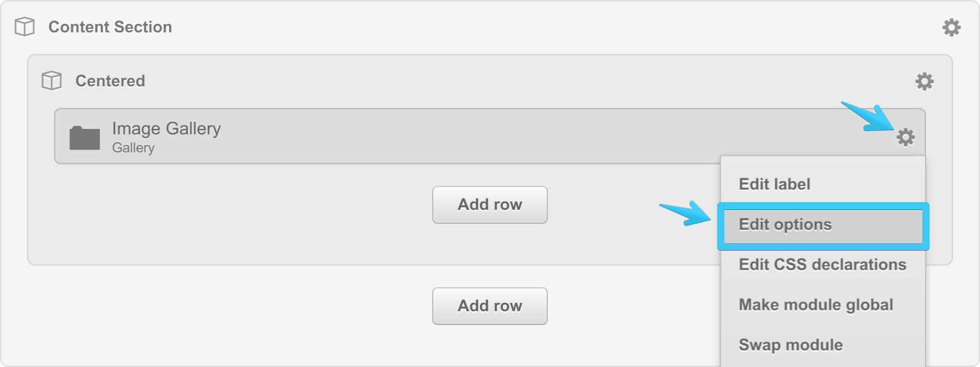Screen dimensions: 980x367
Task: Open Edit CSS declarations
Action: point(822,264)
